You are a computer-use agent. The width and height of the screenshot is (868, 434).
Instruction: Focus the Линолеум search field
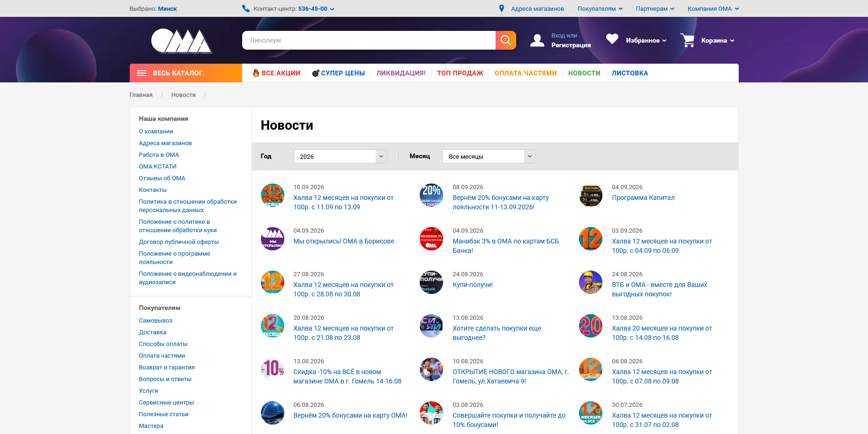[x=369, y=40]
